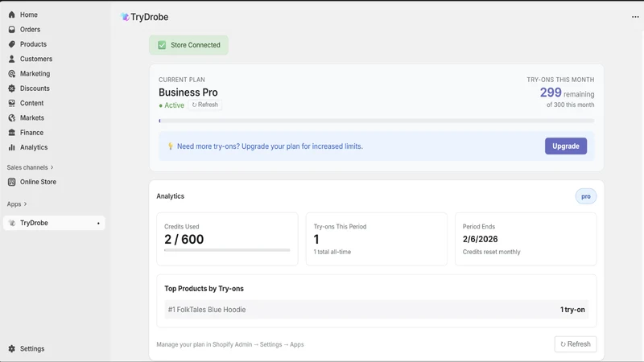The width and height of the screenshot is (644, 362).
Task: Click 'of 300 this month' text
Action: [x=570, y=105]
